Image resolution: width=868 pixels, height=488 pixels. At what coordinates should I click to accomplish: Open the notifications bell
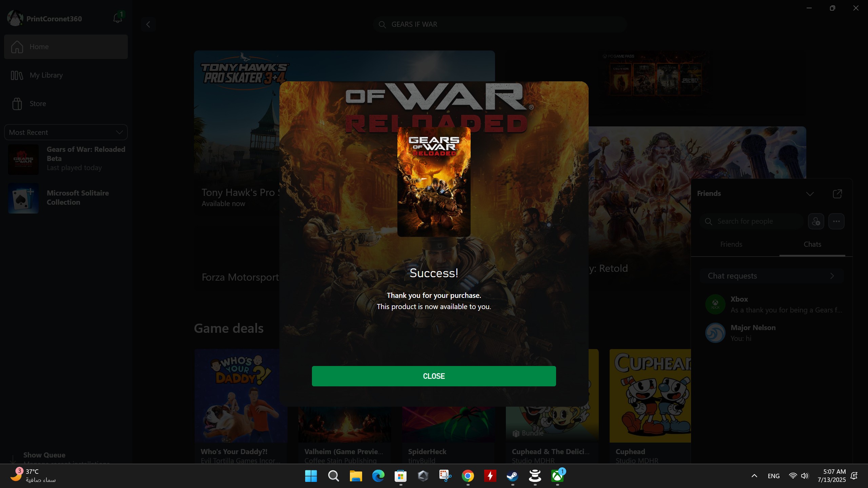pyautogui.click(x=118, y=18)
